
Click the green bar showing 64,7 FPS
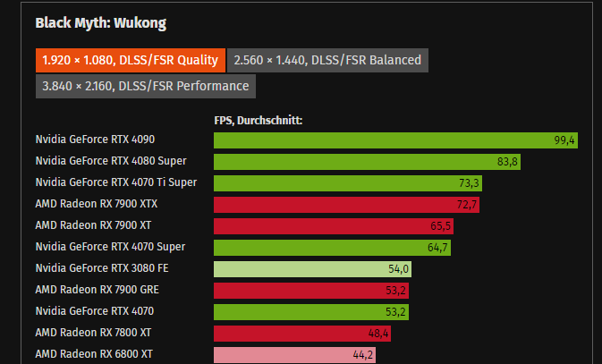(332, 248)
